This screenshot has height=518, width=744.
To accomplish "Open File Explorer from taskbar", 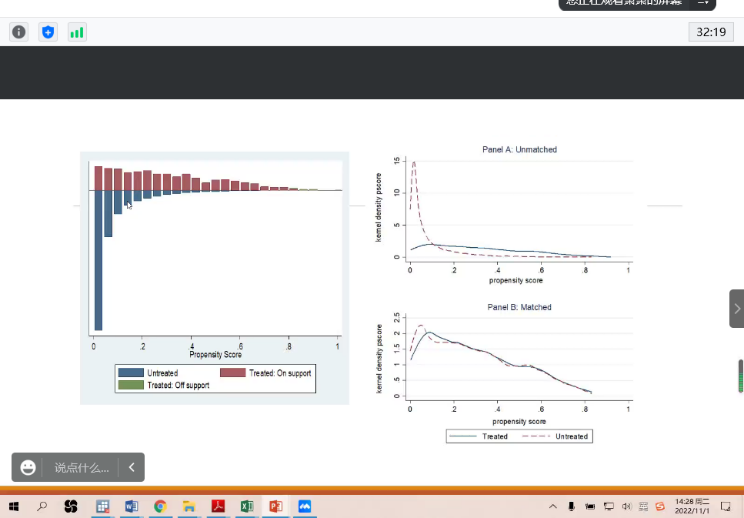I will point(189,506).
